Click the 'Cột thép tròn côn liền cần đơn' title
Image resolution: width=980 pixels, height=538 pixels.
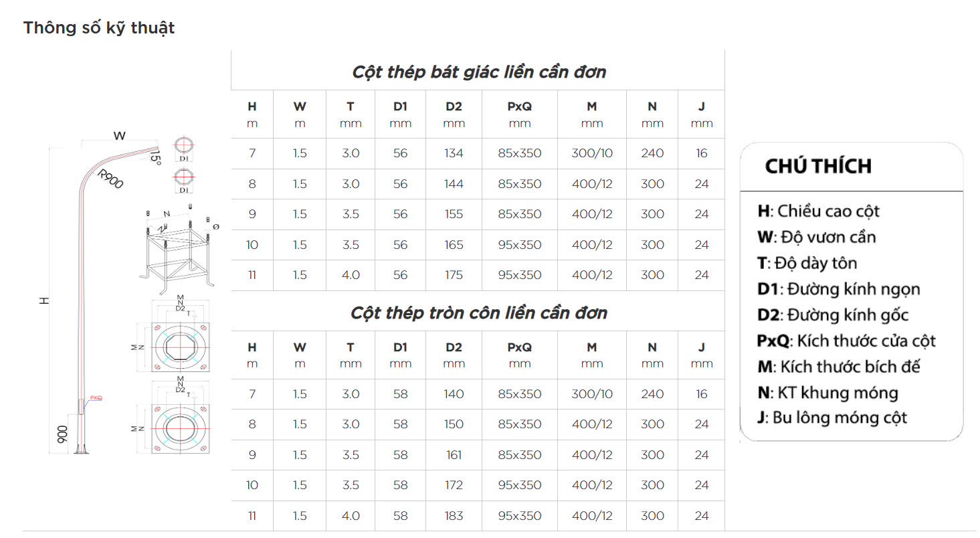[x=479, y=312]
